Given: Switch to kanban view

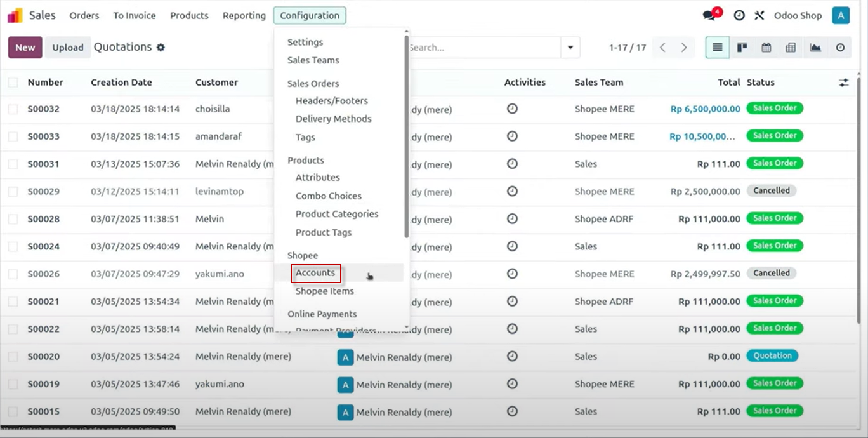Looking at the screenshot, I should 742,48.
